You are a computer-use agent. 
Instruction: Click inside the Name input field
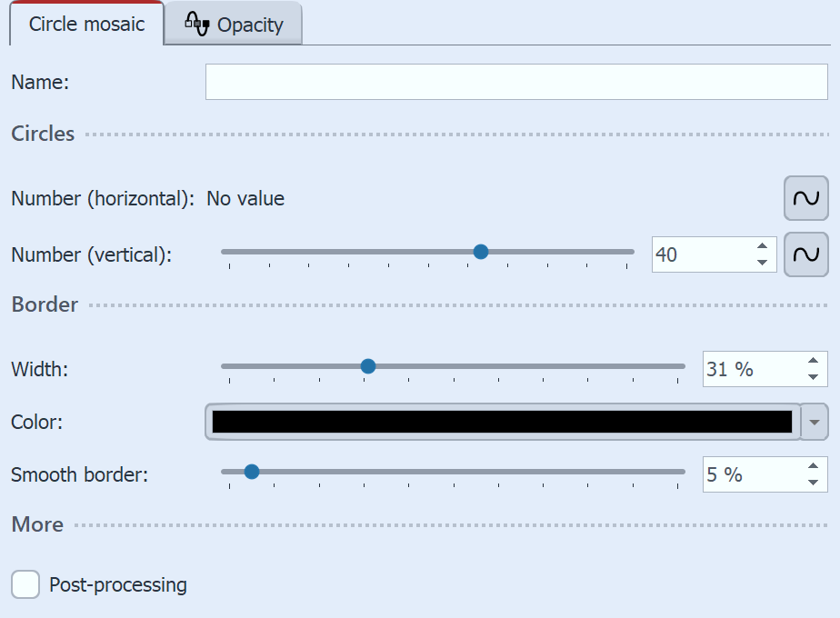pos(516,81)
